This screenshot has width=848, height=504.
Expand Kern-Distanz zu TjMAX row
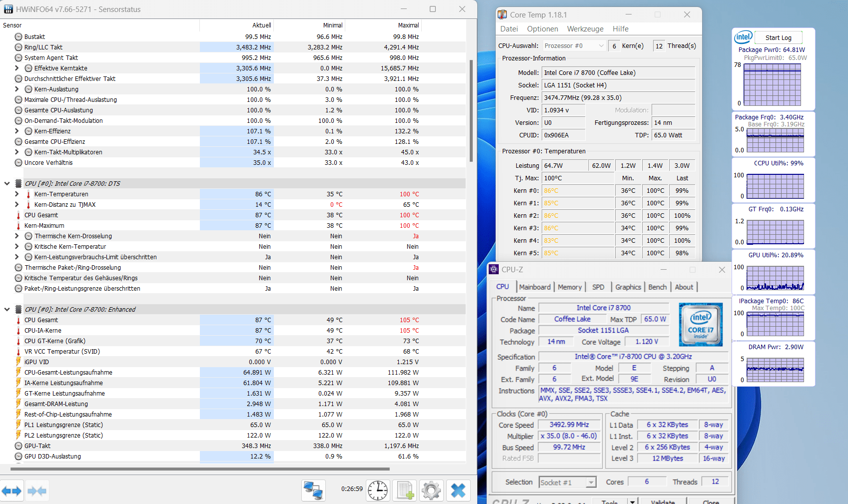click(16, 204)
